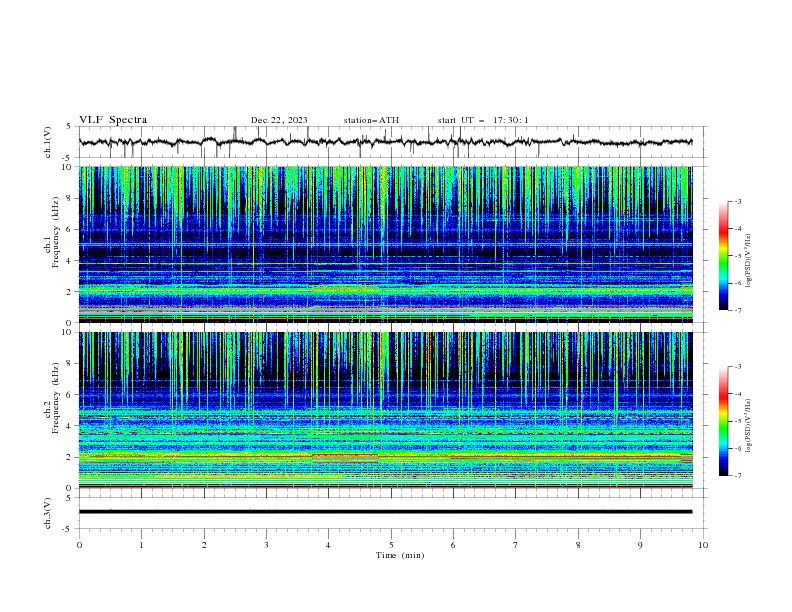This screenshot has height=612, width=792.
Task: Click the "ch.1(V)" waveform axis label
Action: (48, 142)
